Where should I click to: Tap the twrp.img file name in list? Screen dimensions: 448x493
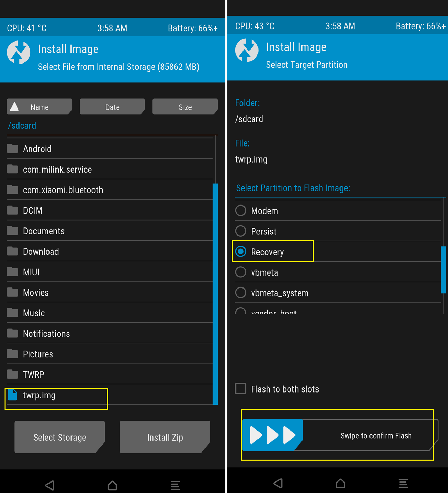[39, 395]
